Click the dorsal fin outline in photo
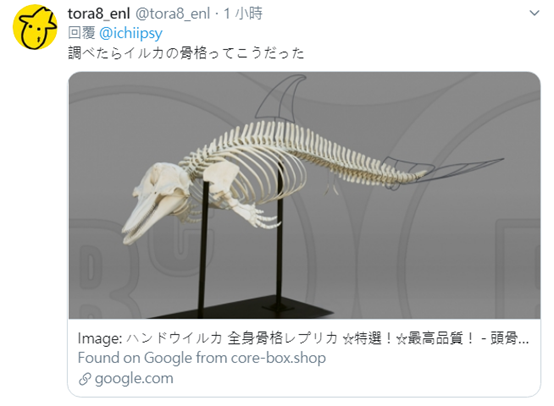554x406 pixels. tap(279, 98)
